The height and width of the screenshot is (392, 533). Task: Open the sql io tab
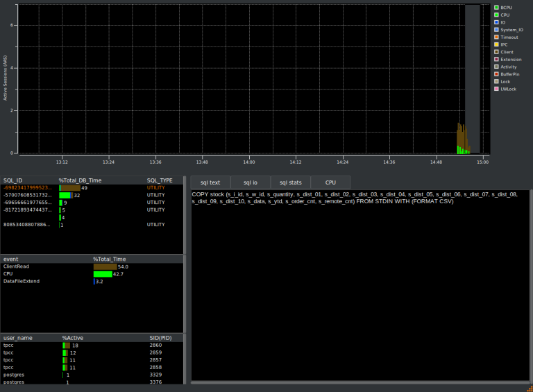(251, 182)
